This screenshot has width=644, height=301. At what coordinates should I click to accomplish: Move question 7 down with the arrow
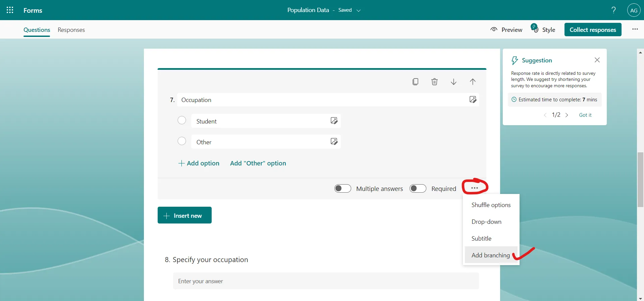(453, 82)
